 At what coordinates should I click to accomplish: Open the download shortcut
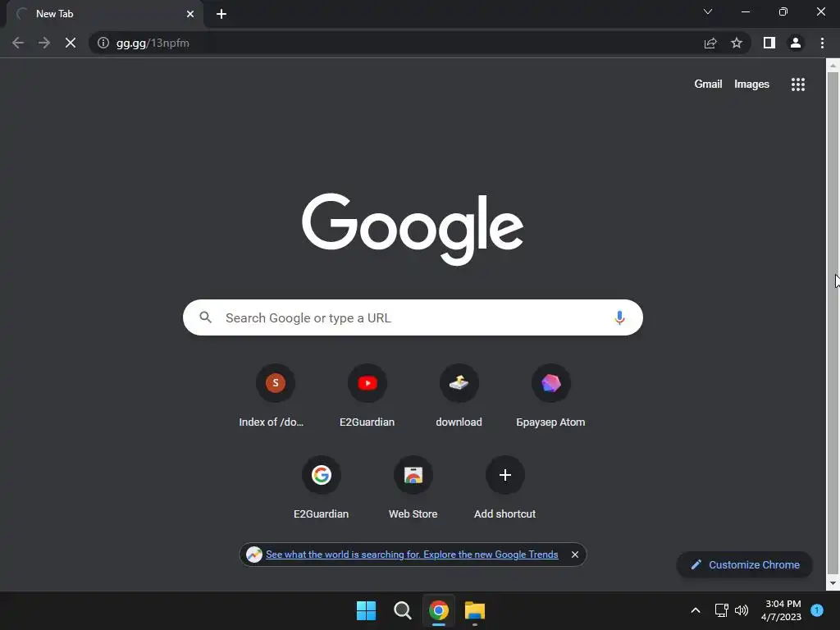point(459,396)
